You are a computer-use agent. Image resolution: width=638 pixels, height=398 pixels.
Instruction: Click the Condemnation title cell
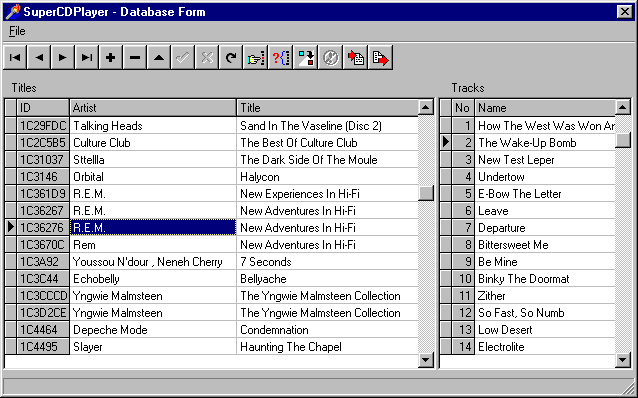(x=327, y=330)
